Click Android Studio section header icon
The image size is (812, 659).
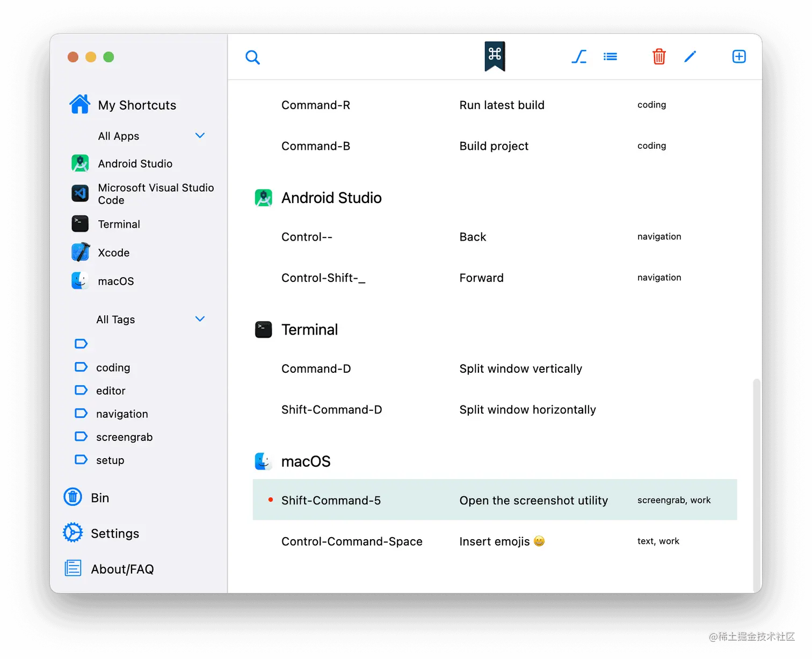(x=263, y=198)
